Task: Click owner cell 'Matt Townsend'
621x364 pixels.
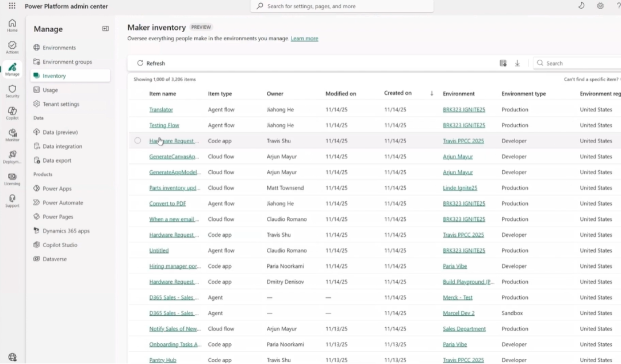Action: pos(285,187)
